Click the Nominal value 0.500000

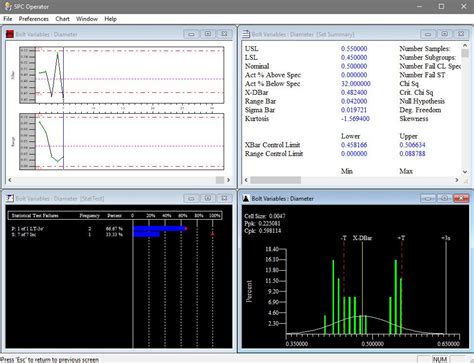click(x=354, y=66)
